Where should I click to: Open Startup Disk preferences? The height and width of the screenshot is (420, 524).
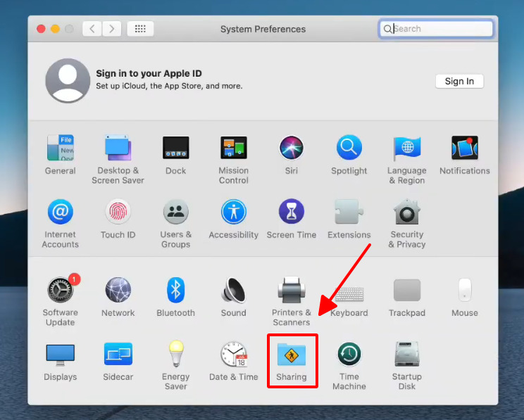pos(406,354)
